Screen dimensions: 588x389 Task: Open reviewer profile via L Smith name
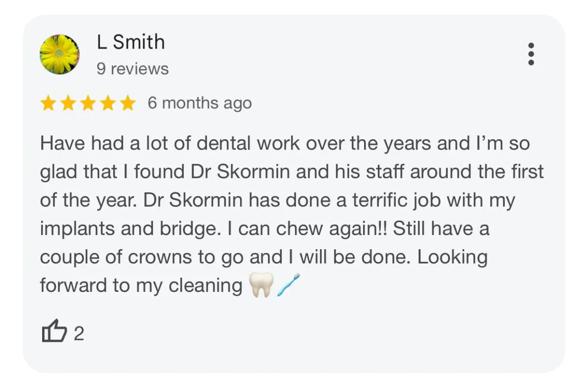pos(130,42)
